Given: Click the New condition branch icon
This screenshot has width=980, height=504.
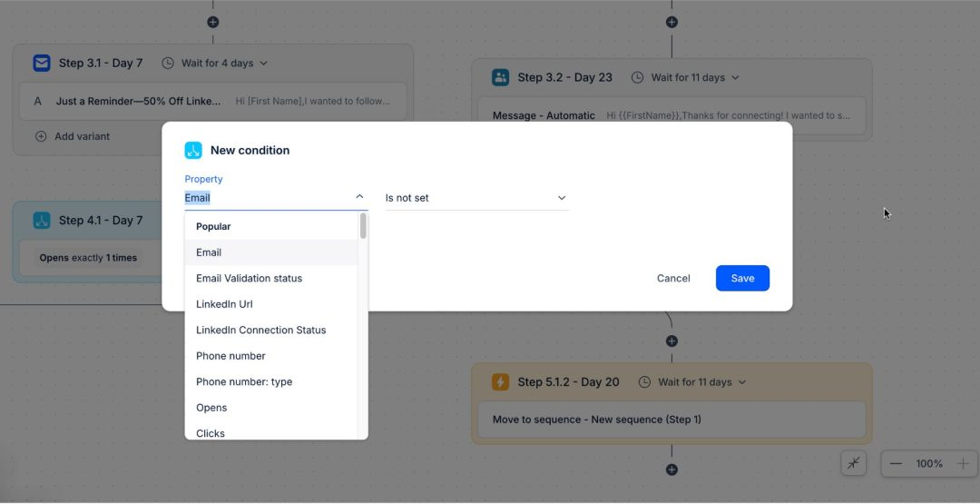Looking at the screenshot, I should pyautogui.click(x=193, y=150).
